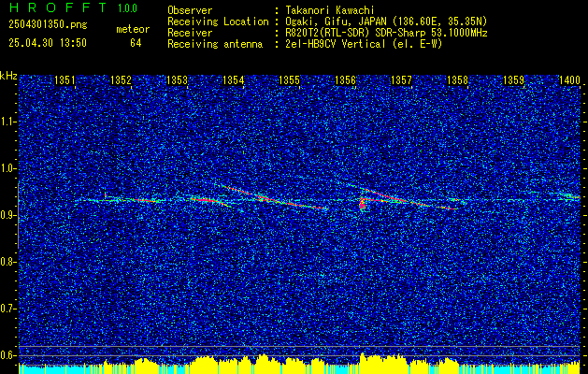Click the Receiving Location label
This screenshot has width=588, height=374.
point(218,22)
